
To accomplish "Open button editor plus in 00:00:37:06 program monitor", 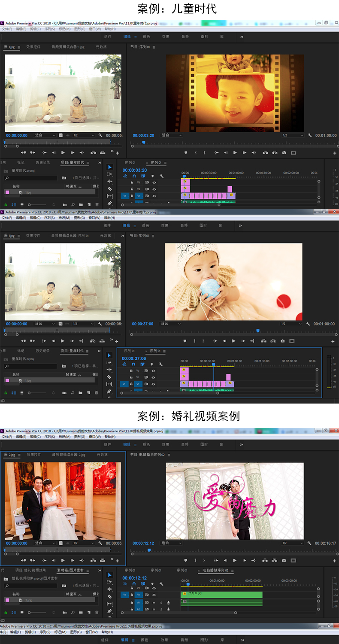I will pos(333,341).
